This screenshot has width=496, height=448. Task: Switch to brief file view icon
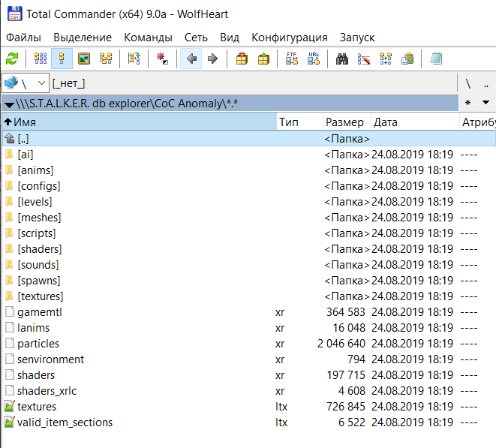point(41,59)
